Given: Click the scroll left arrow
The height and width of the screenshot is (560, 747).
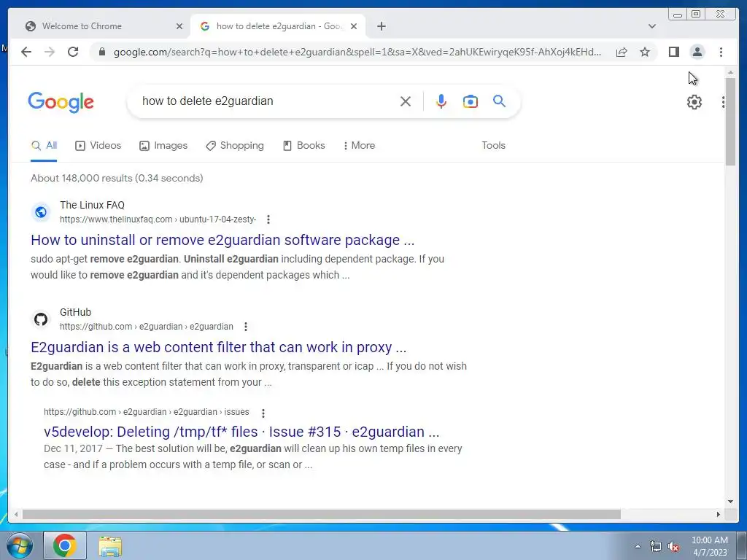Looking at the screenshot, I should [x=16, y=514].
